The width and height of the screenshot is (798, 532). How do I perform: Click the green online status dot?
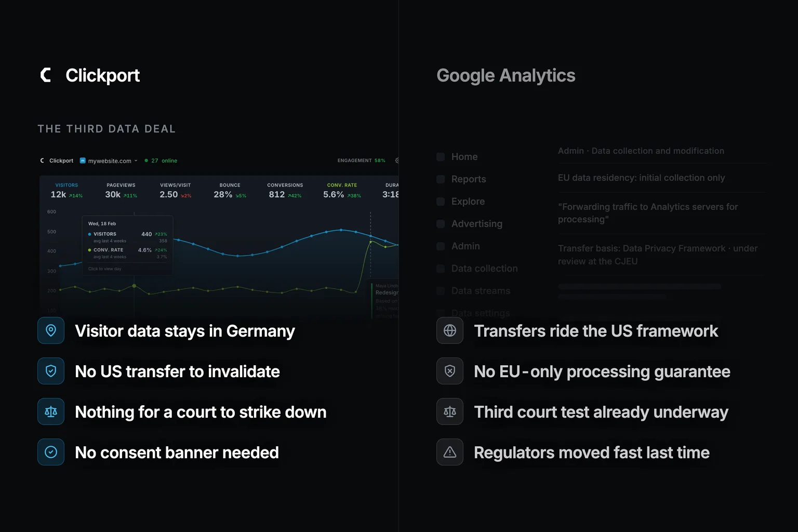[147, 161]
